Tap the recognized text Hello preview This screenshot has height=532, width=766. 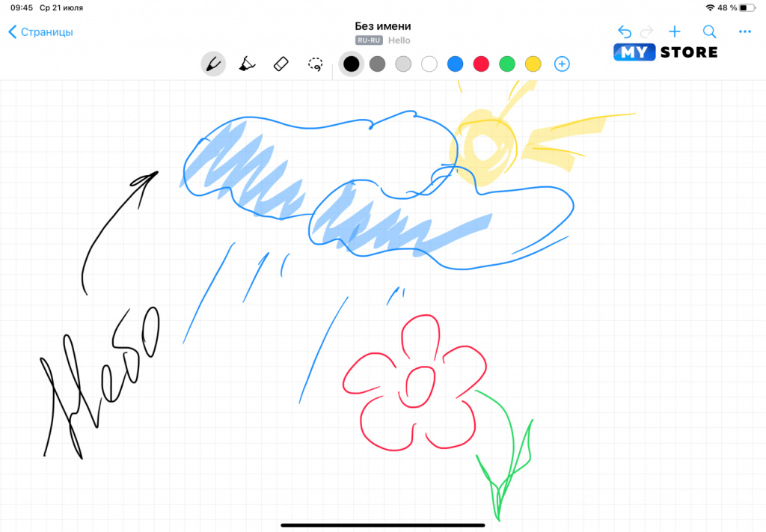399,40
